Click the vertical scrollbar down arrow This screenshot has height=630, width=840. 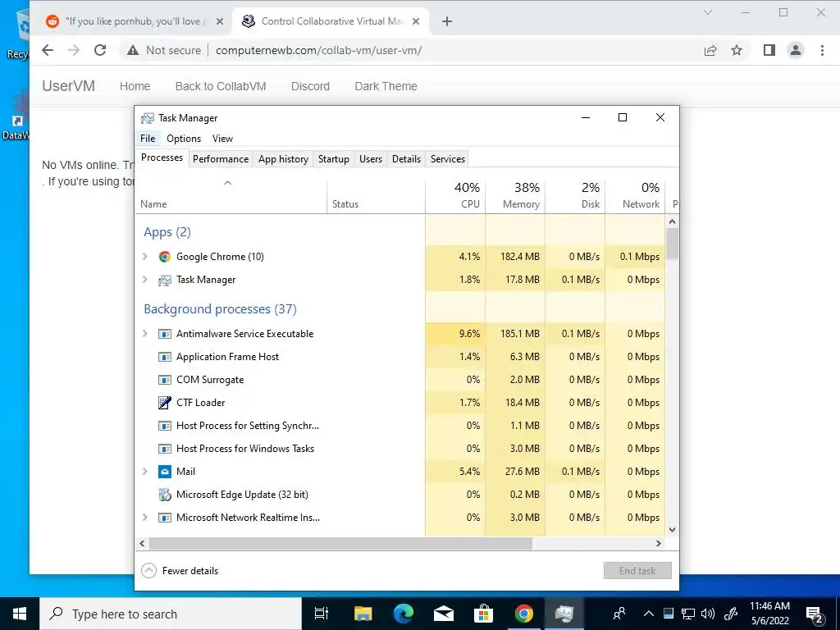point(673,530)
